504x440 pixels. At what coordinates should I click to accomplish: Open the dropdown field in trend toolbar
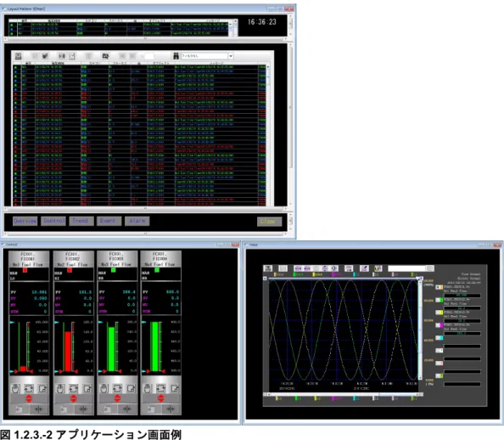(411, 268)
